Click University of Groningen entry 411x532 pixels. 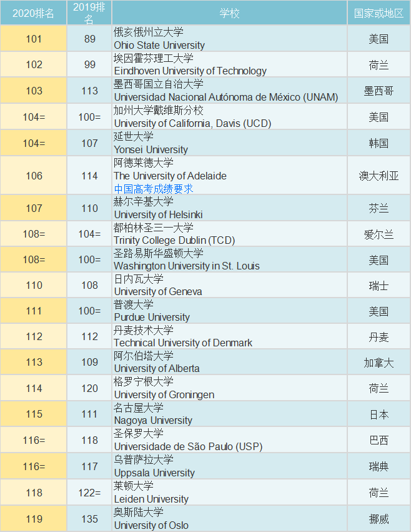click(164, 394)
